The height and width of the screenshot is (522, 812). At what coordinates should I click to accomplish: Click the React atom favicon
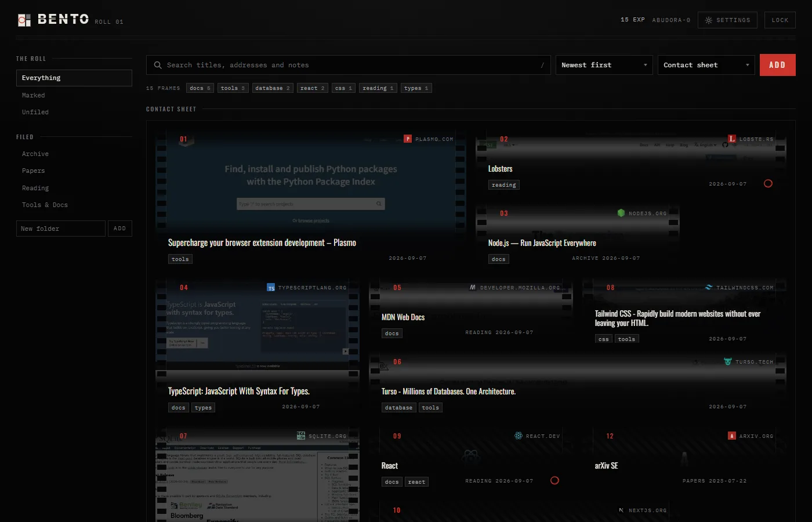point(519,436)
